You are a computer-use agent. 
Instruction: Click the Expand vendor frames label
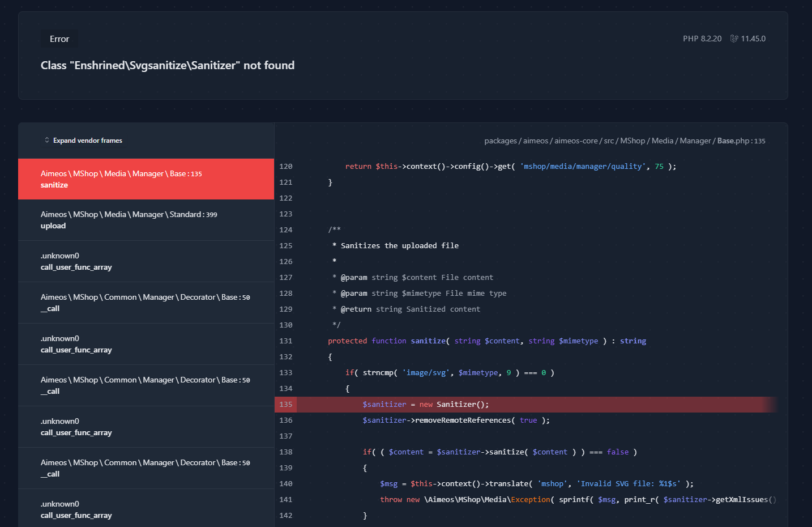88,141
